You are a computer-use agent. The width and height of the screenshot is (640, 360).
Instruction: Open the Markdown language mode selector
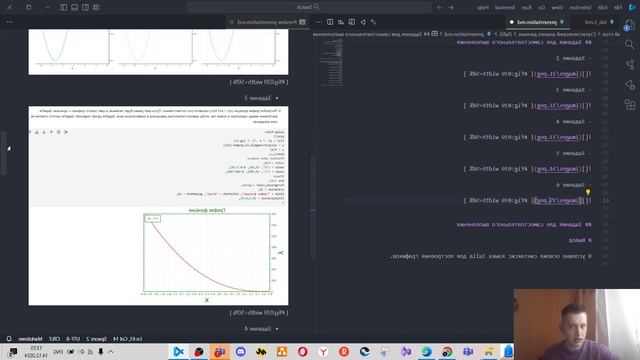(31, 339)
